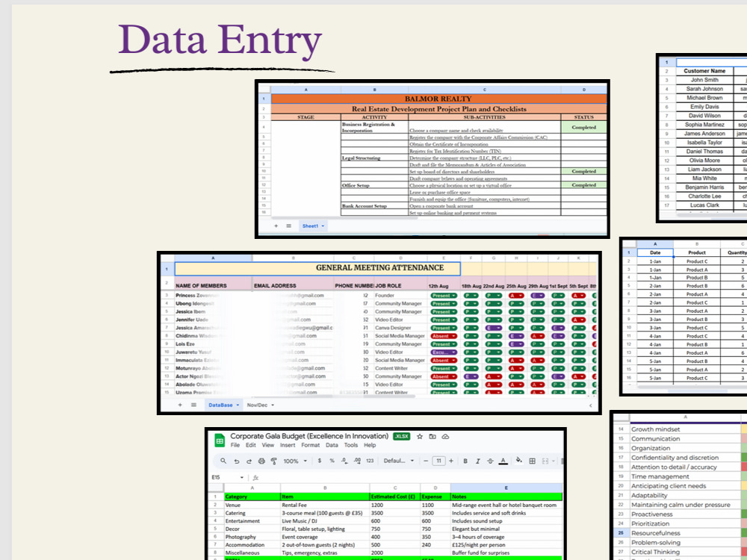Image resolution: width=747 pixels, height=560 pixels.
Task: Open the Edit menu in Gala Budget
Action: coord(251,445)
